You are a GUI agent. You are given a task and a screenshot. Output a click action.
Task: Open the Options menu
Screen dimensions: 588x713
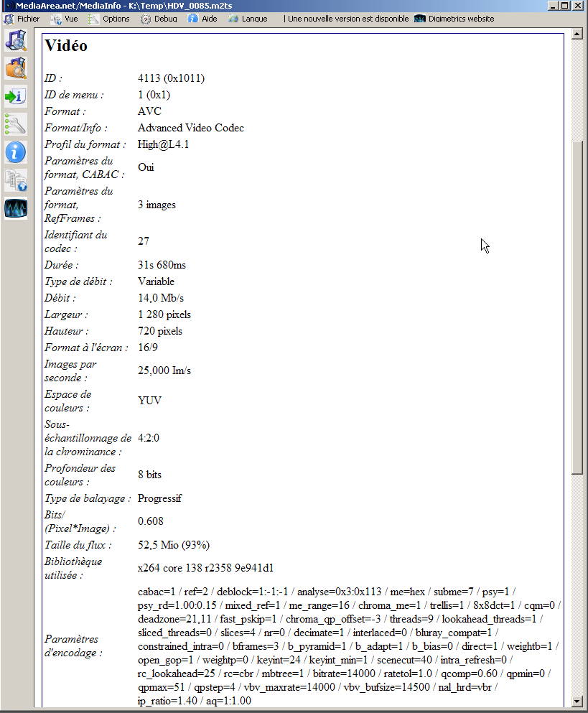(x=109, y=19)
